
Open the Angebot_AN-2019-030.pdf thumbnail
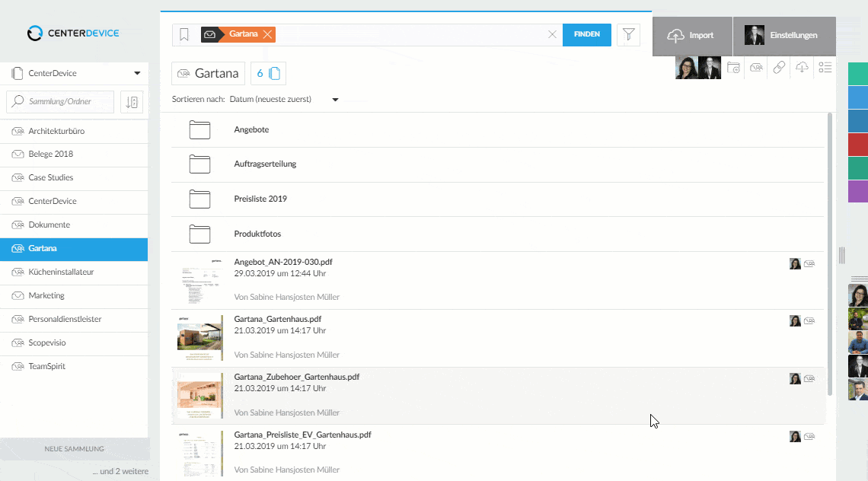[199, 281]
